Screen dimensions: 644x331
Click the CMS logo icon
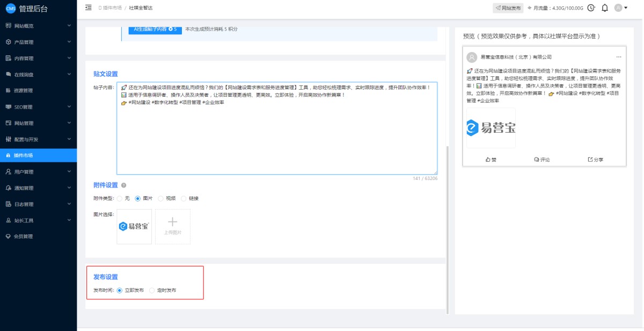[x=11, y=8]
